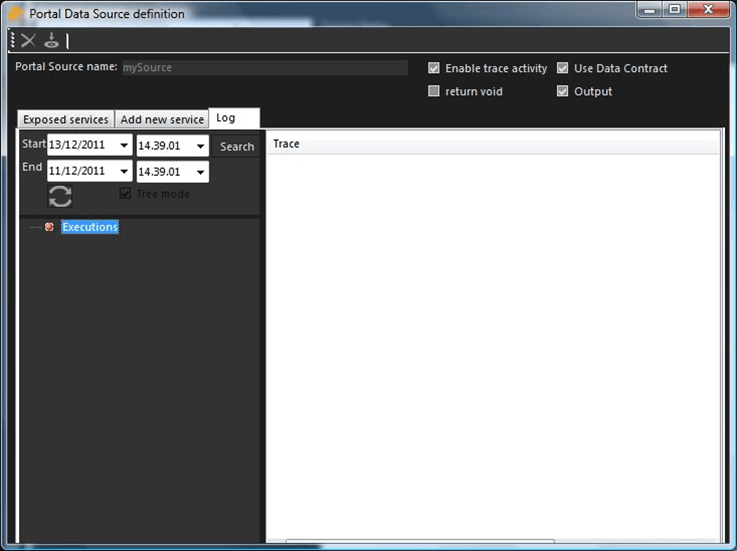The width and height of the screenshot is (737, 551).
Task: Click the Search button
Action: 236,147
